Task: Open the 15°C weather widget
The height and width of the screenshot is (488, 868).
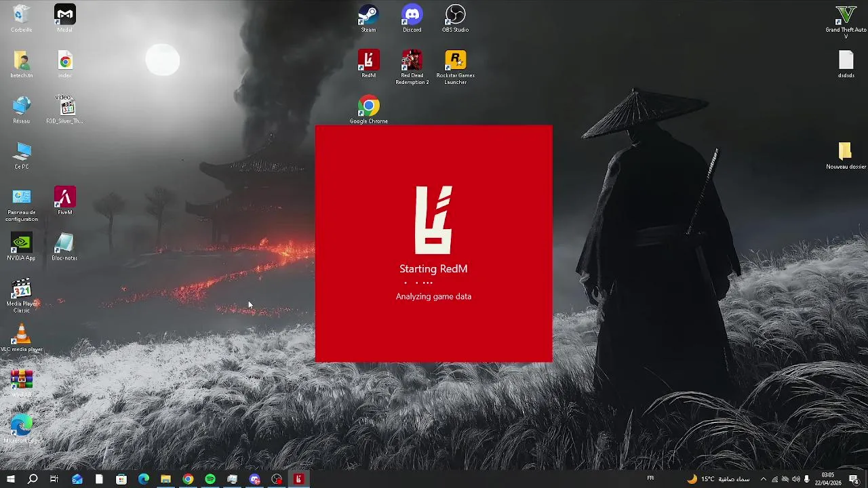Action: coord(718,479)
